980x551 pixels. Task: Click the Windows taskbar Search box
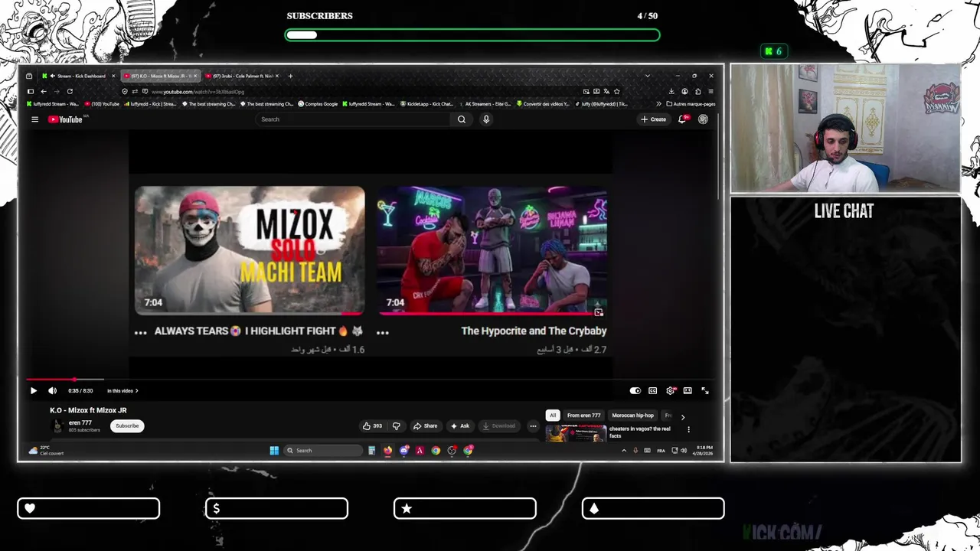323,451
